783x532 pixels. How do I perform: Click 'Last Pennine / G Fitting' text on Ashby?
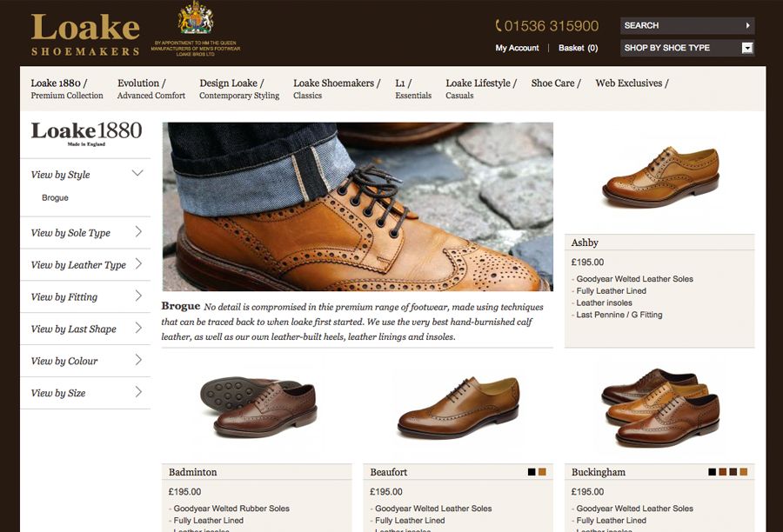[619, 315]
